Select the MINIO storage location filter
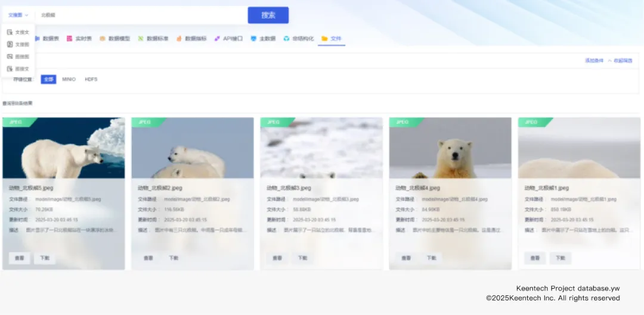 point(69,79)
